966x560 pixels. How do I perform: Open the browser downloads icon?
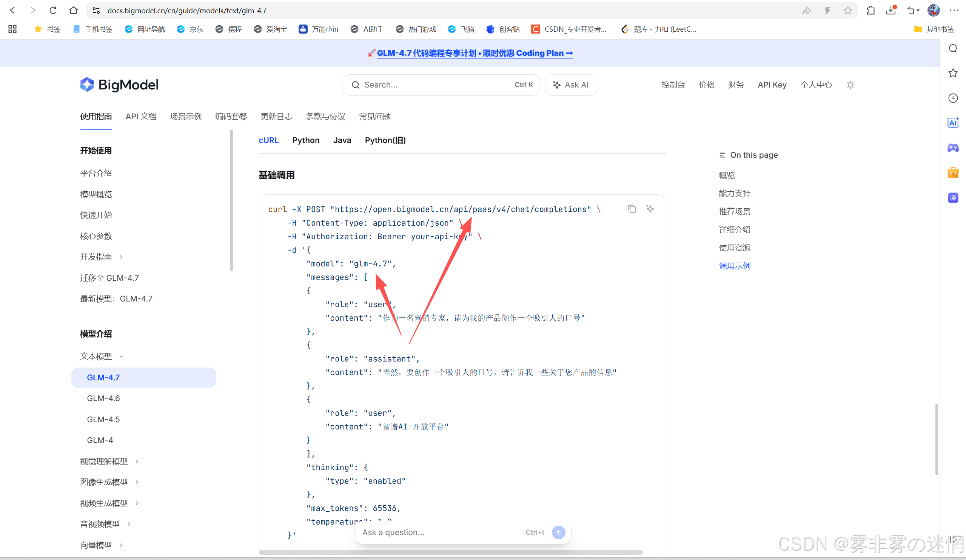[891, 10]
